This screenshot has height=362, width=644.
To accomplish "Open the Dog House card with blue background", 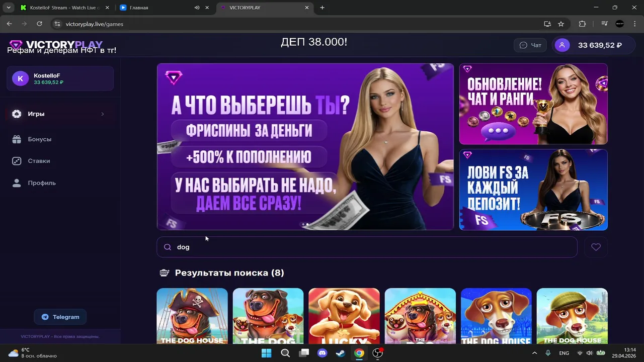I will pyautogui.click(x=496, y=316).
